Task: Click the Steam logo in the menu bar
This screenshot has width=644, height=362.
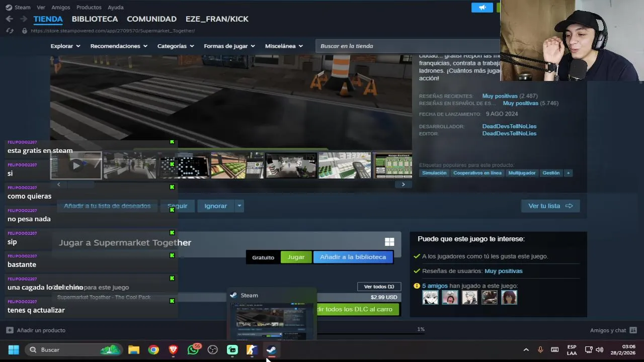Action: [9, 8]
